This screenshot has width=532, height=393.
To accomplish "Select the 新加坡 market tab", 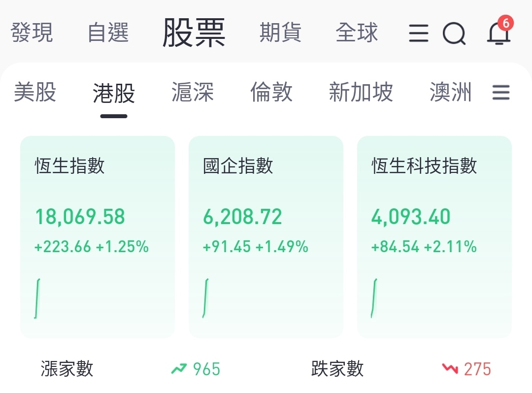I will 361,92.
